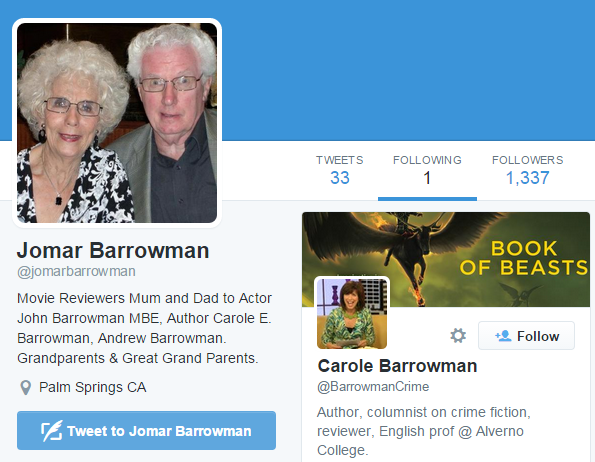View the Followers tab showing 1,337
The width and height of the screenshot is (595, 462).
pos(527,170)
